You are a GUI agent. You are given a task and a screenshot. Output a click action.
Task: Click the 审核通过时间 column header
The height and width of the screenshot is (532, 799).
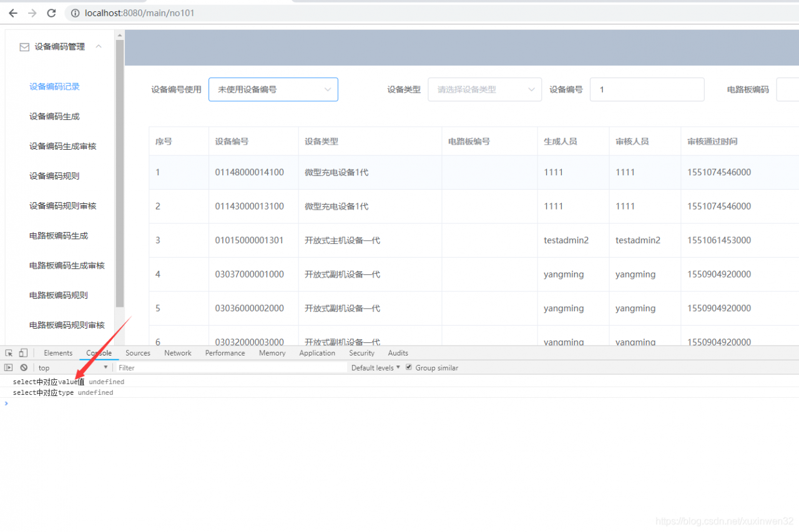click(x=712, y=142)
